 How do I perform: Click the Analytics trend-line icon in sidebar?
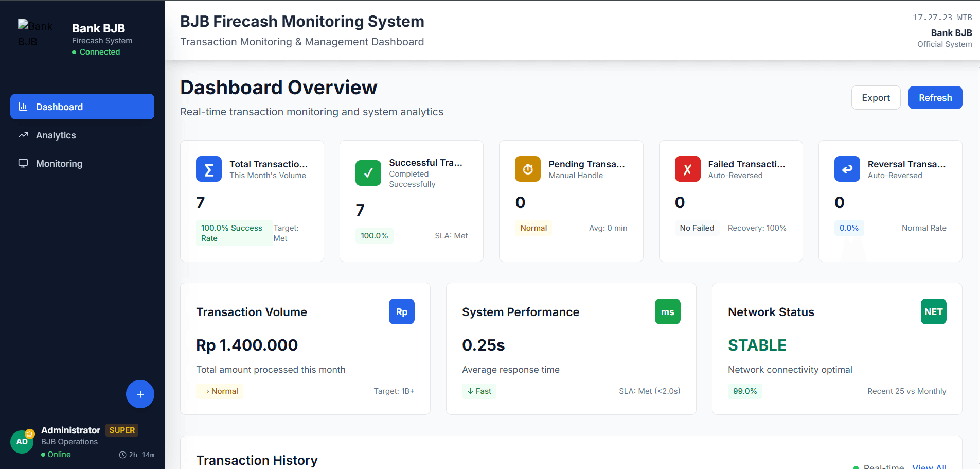tap(23, 135)
